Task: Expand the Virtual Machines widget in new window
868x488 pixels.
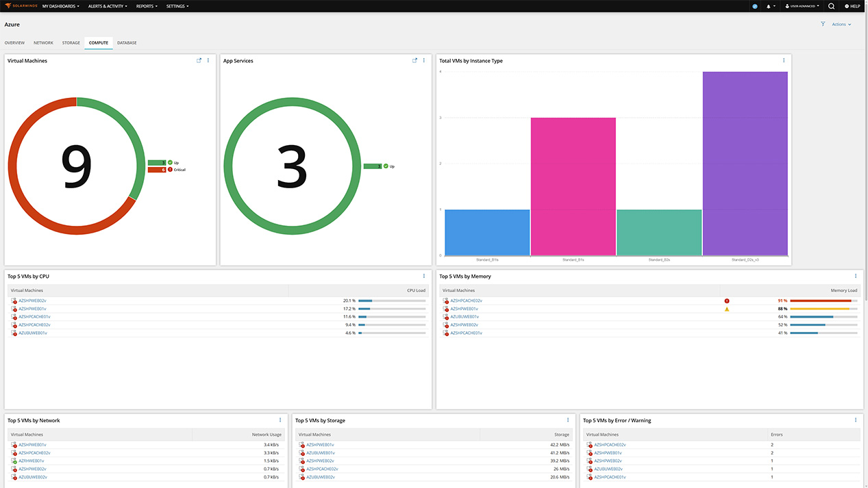Action: pos(199,60)
